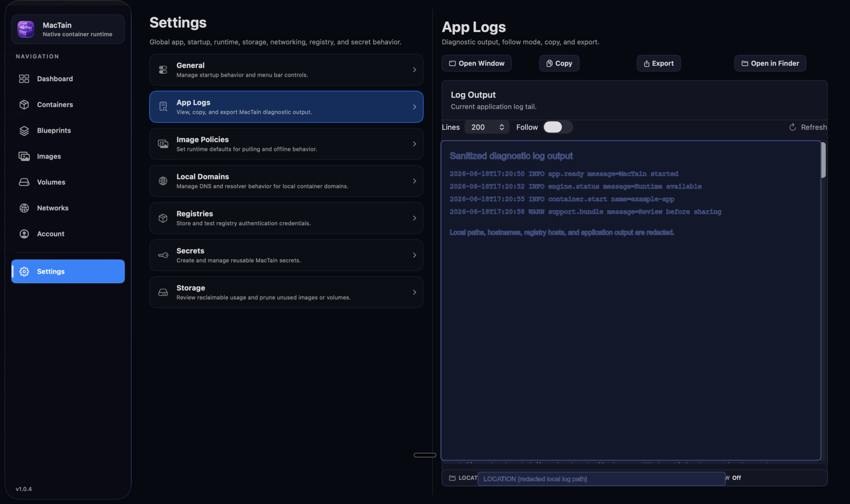
Task: Click the window icon in Open Window
Action: 452,63
